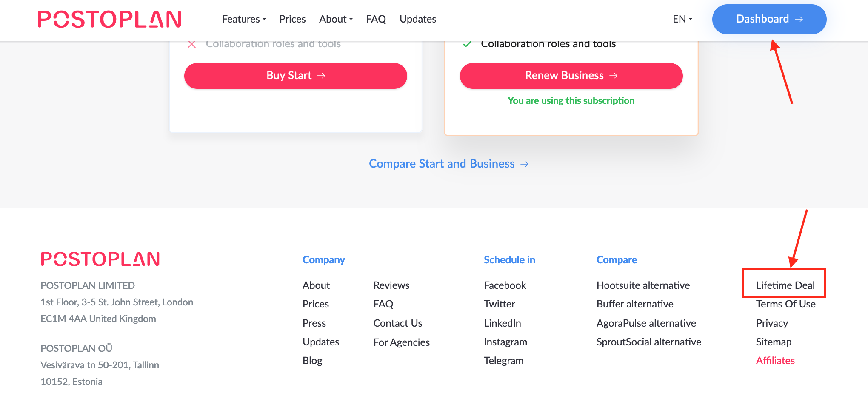Click the POSTOPLAN logo in the footer
Image resolution: width=868 pixels, height=410 pixels.
coord(100,259)
